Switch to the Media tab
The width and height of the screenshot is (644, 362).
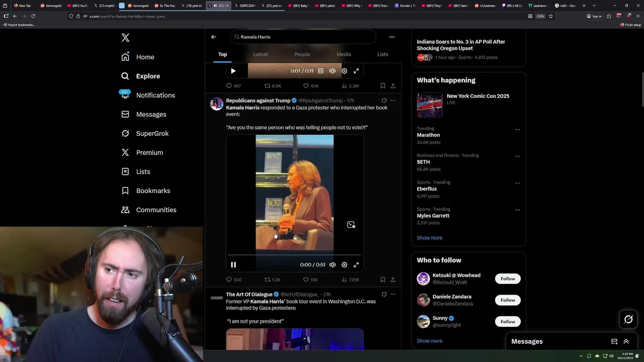344,54
